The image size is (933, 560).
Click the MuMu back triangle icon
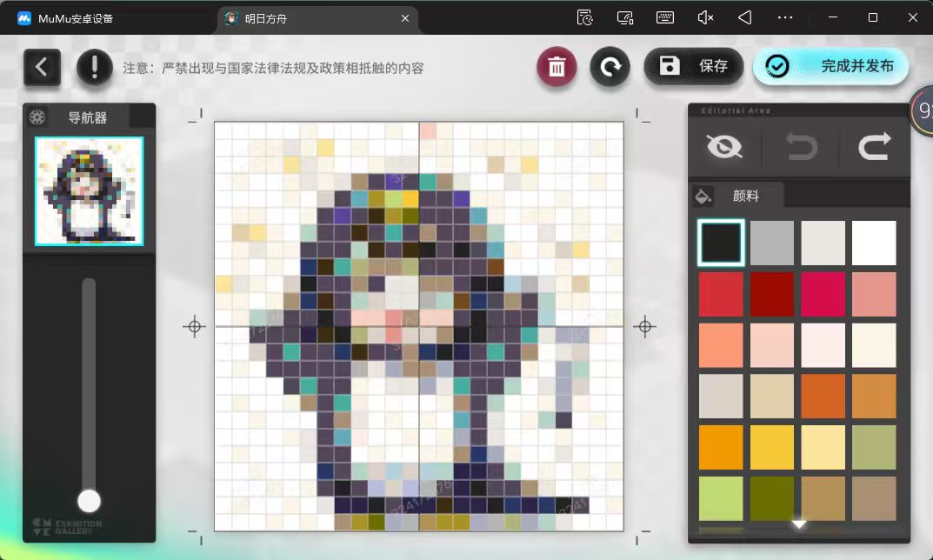[745, 18]
